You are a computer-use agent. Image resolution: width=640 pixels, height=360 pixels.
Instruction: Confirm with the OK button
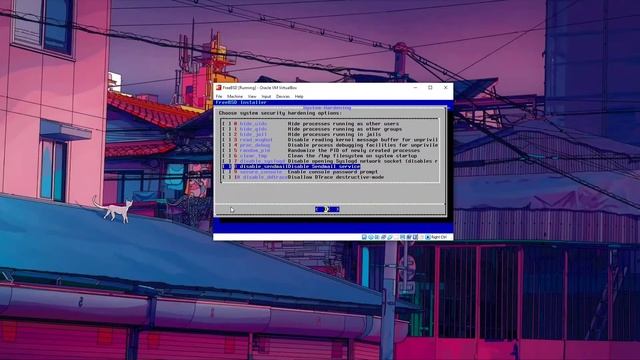point(327,209)
